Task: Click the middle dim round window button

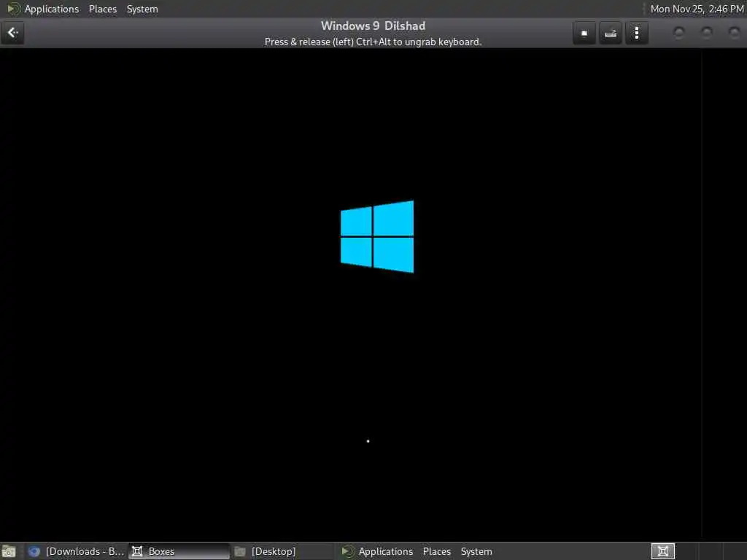Action: 706,32
